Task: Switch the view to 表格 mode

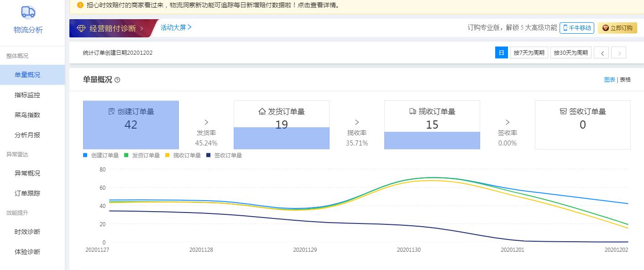Action: click(x=625, y=79)
